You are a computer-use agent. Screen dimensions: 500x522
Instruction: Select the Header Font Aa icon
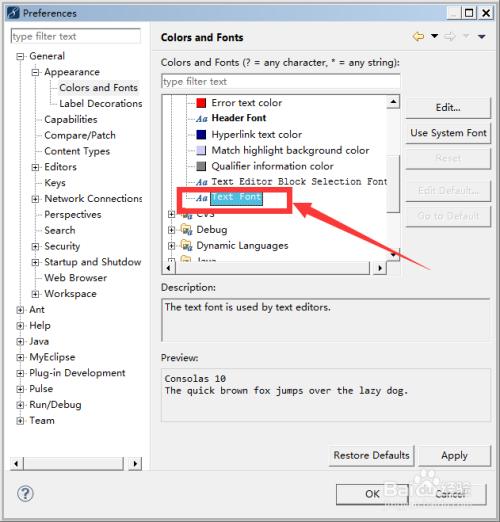tap(202, 118)
